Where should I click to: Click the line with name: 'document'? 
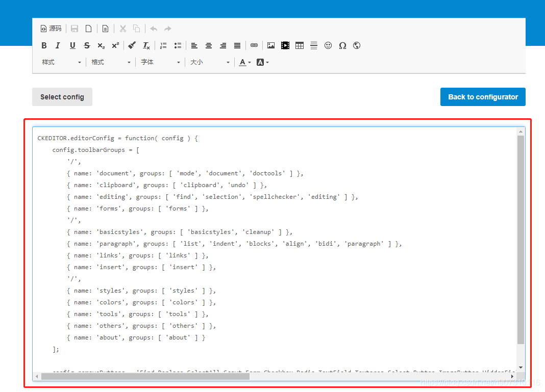(185, 173)
